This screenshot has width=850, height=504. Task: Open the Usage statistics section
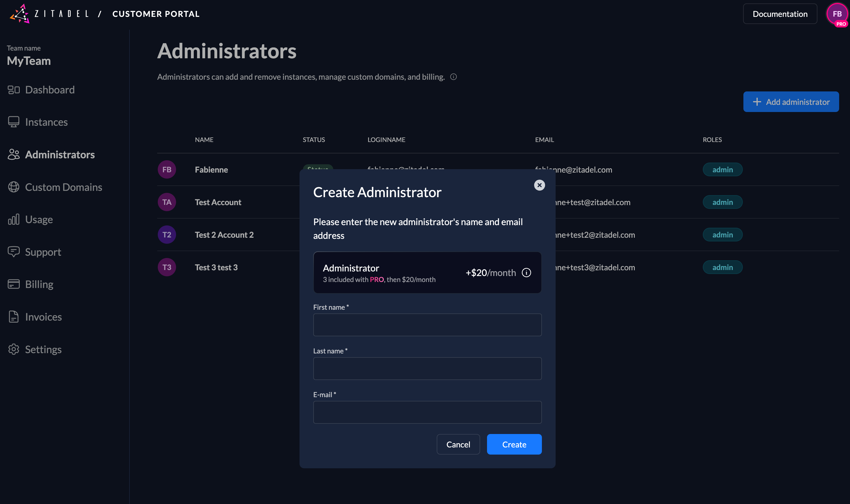click(39, 219)
